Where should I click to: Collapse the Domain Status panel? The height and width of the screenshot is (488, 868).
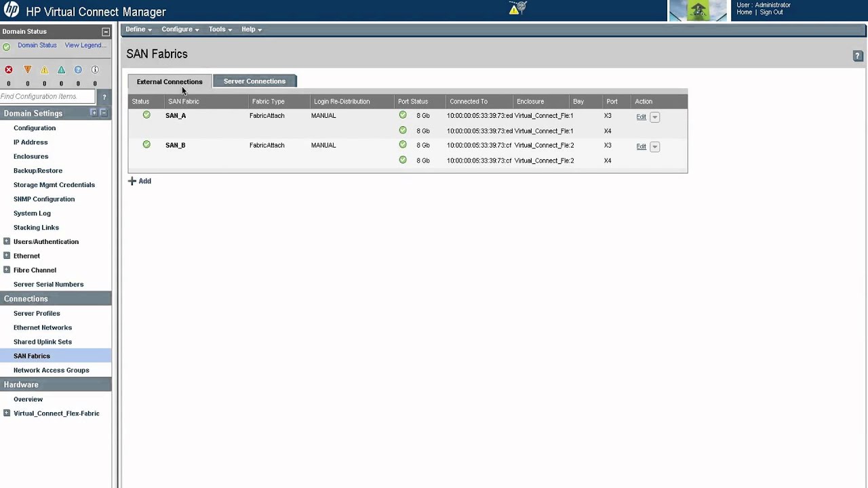pos(106,32)
